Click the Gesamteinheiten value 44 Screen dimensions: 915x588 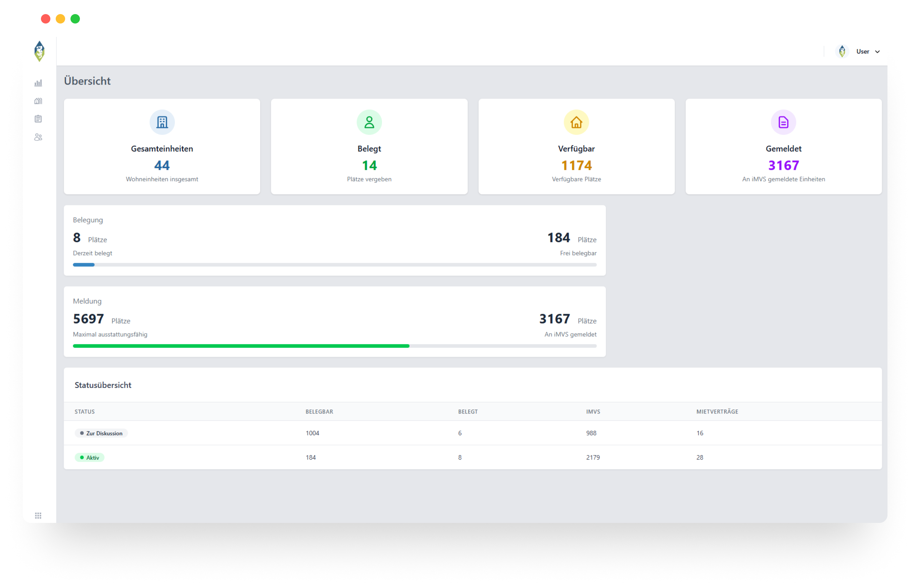tap(162, 165)
